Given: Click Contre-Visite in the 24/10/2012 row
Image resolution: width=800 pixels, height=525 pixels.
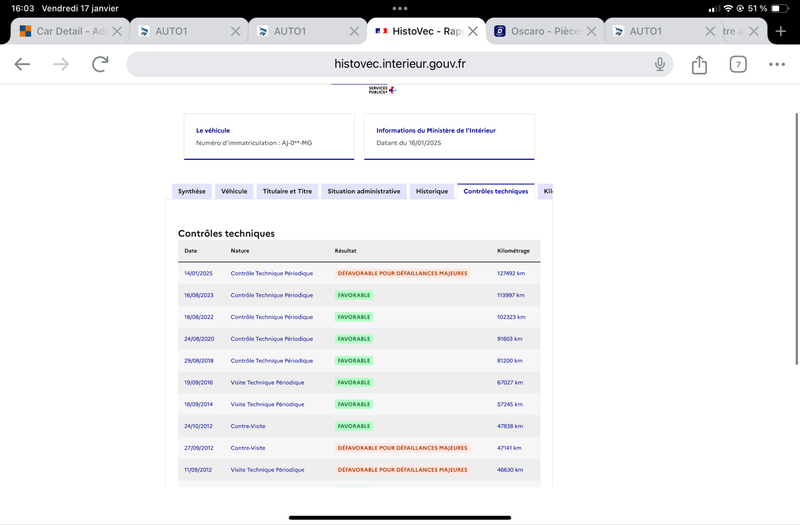Looking at the screenshot, I should [x=248, y=427].
